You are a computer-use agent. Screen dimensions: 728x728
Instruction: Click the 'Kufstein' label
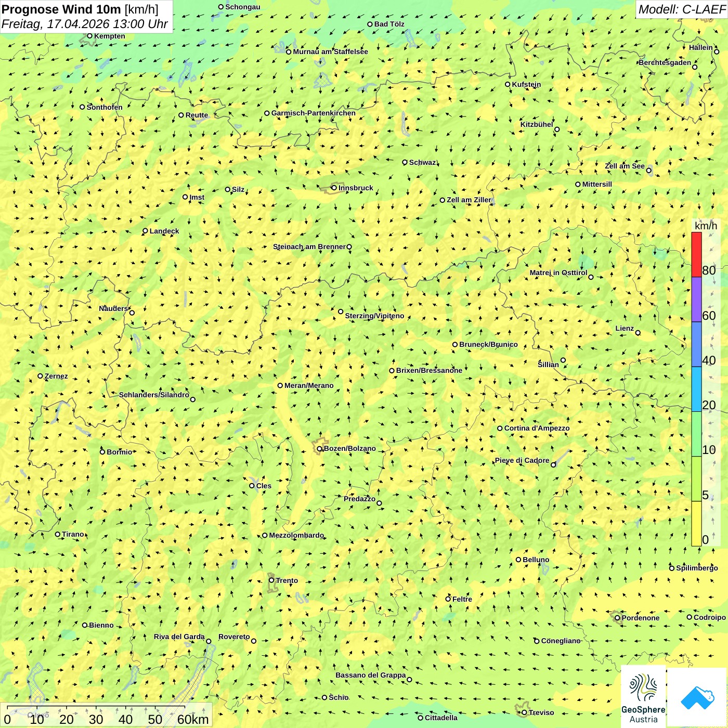click(526, 84)
